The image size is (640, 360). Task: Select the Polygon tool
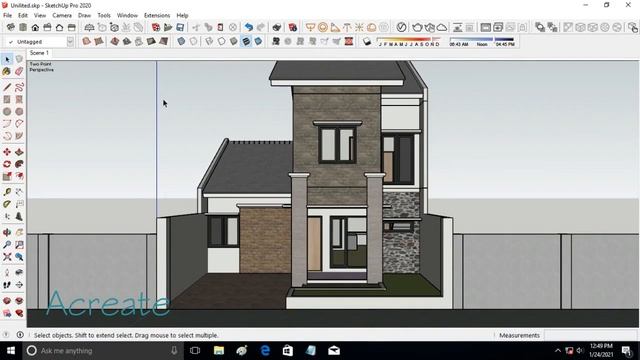[x=19, y=111]
